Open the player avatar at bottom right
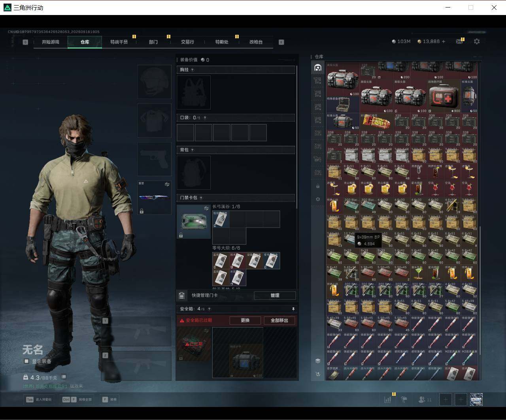 click(476, 399)
